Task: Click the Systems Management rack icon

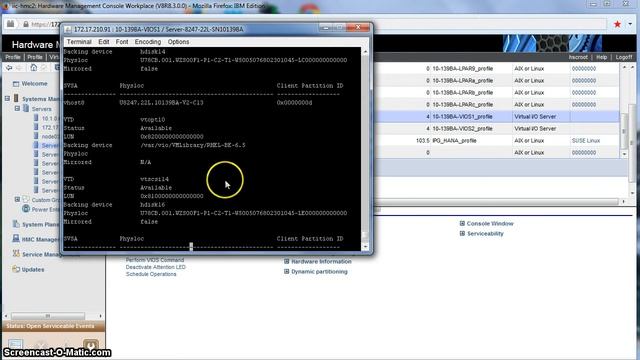Action: pyautogui.click(x=16, y=98)
